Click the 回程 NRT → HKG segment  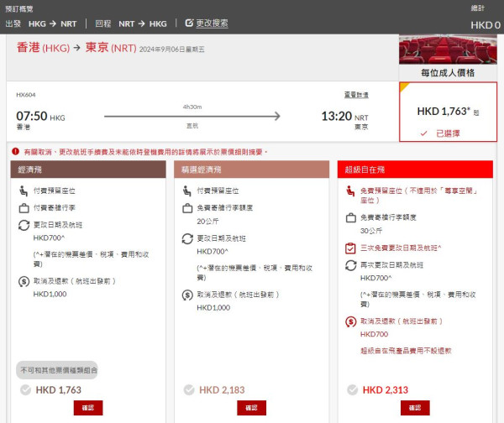(131, 23)
